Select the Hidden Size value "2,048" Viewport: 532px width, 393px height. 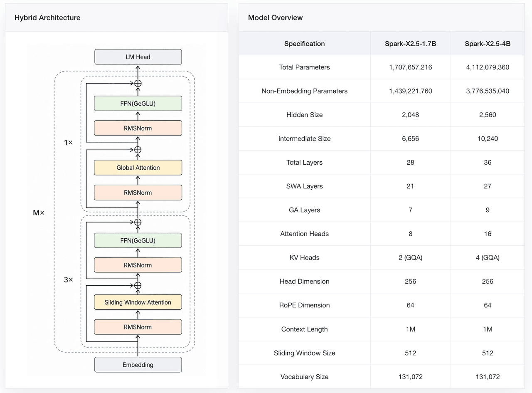411,115
